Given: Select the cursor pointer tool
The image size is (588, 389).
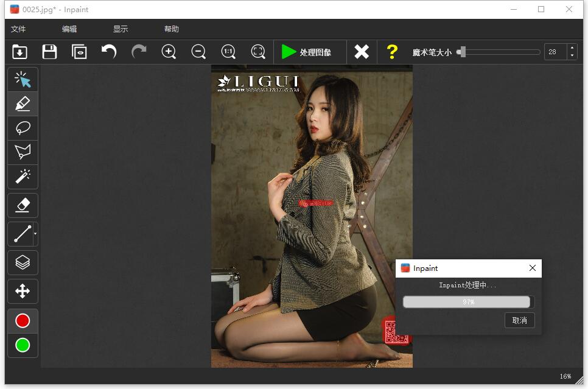Looking at the screenshot, I should 23,79.
